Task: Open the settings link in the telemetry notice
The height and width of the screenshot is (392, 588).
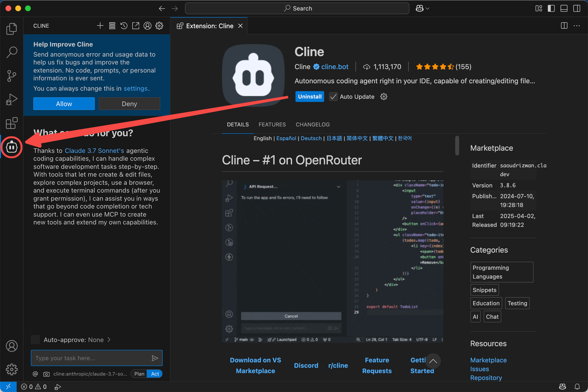Action: (136, 88)
